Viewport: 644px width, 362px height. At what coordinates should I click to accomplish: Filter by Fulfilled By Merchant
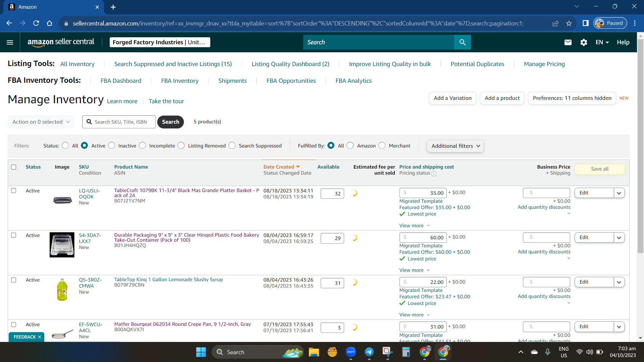pyautogui.click(x=382, y=145)
